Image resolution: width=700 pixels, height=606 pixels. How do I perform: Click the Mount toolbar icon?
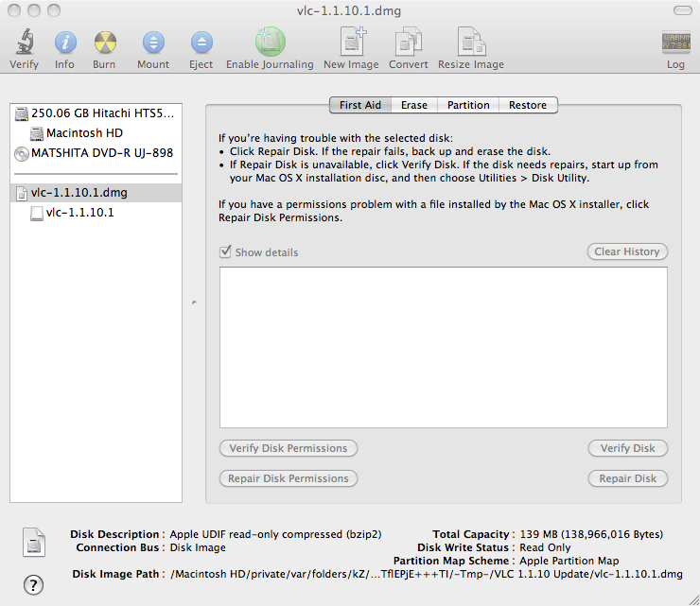point(153,43)
